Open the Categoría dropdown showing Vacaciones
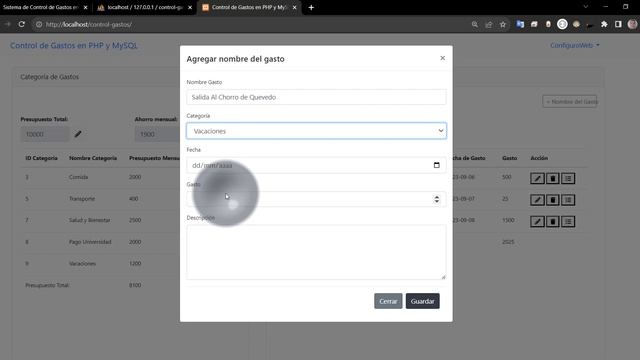This screenshot has width=640, height=360. 316,131
